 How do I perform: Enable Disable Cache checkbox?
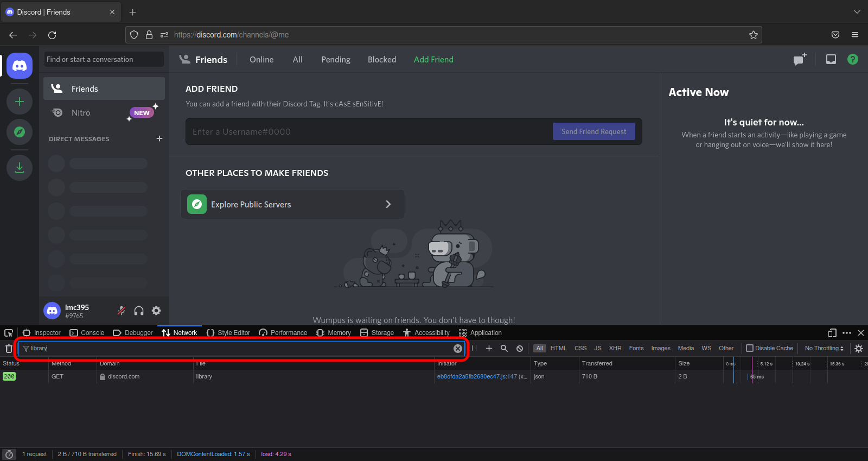pyautogui.click(x=750, y=348)
